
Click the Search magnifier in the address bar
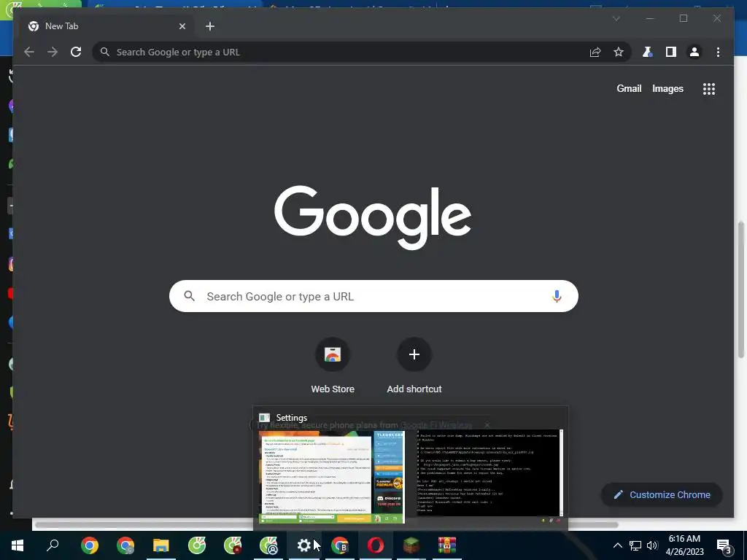pos(105,52)
